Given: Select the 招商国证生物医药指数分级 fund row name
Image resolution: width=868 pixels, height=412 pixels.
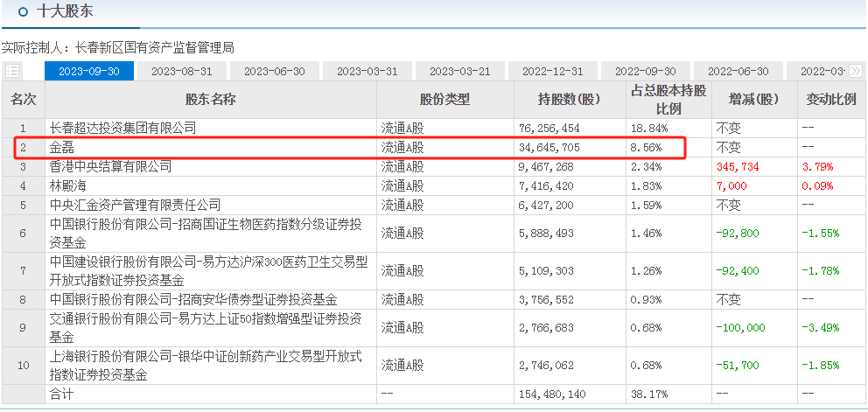Looking at the screenshot, I should coord(206,234).
